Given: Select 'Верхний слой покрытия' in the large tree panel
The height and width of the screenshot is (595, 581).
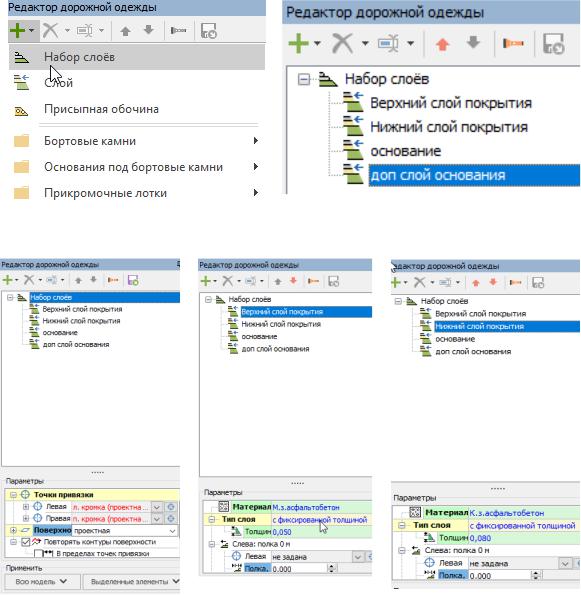Looking at the screenshot, I should click(x=451, y=103).
